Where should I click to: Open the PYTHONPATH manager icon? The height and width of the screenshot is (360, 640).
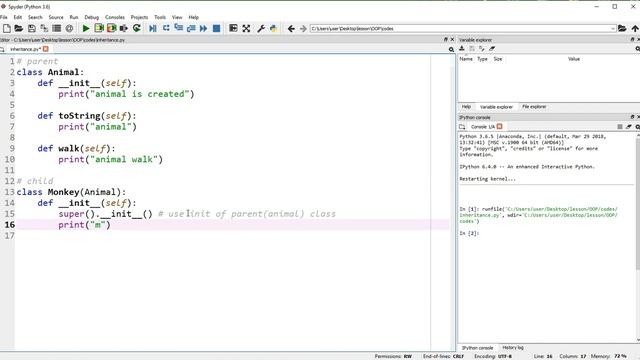pos(273,28)
